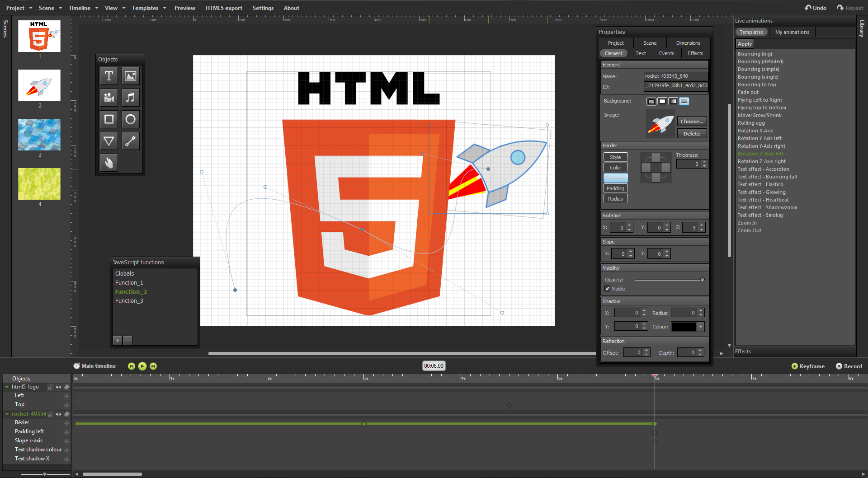Select the Image object tool

pyautogui.click(x=130, y=76)
